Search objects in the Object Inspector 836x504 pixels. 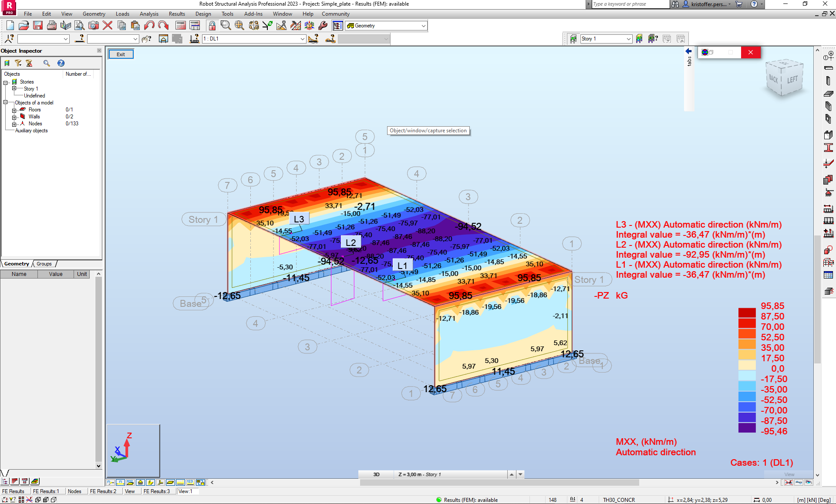(x=46, y=63)
